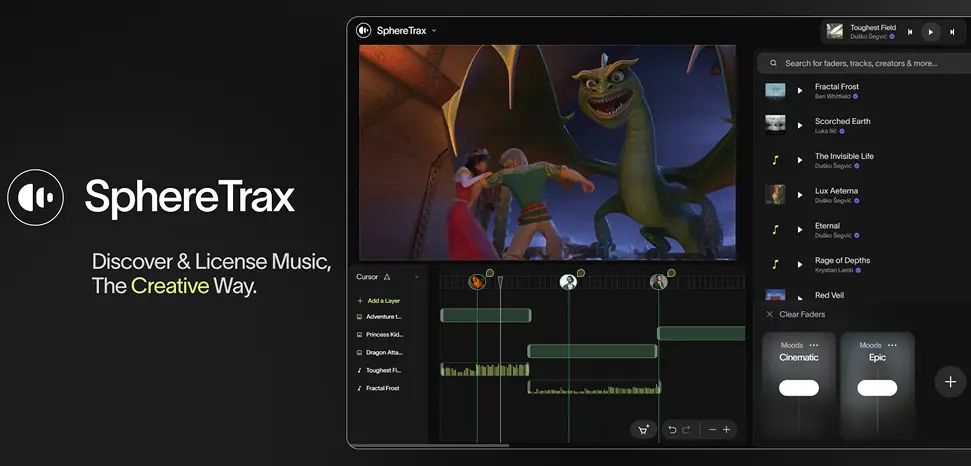Click Add a Layer

coord(384,301)
